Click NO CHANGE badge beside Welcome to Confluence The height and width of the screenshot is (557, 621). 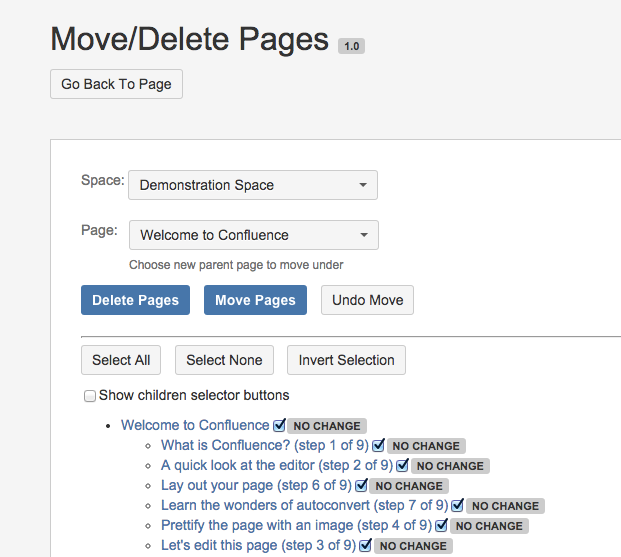tap(327, 426)
